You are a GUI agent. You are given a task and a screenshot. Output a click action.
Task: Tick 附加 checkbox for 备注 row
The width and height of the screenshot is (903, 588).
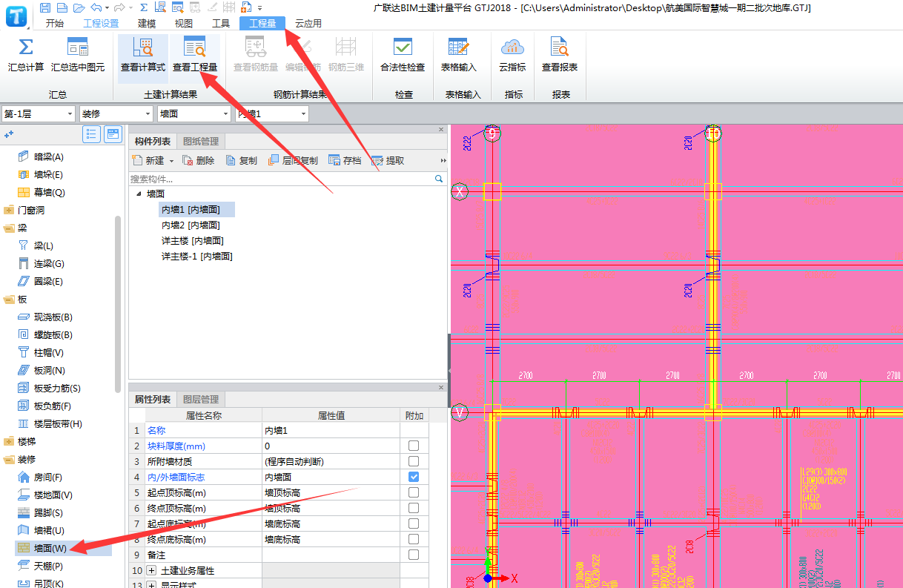(414, 555)
